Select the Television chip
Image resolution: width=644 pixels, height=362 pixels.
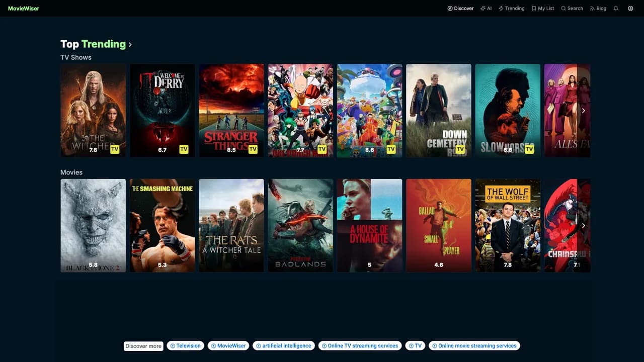click(x=186, y=346)
